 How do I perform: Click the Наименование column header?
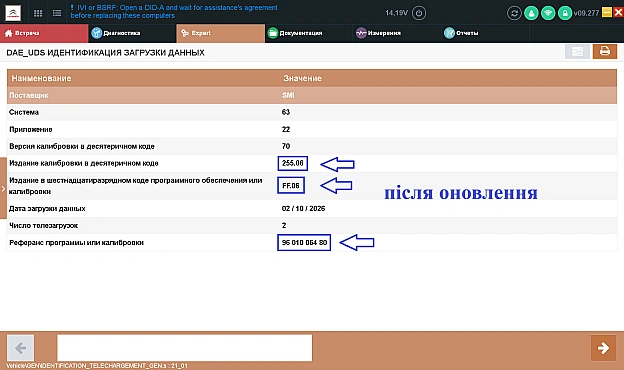point(41,78)
